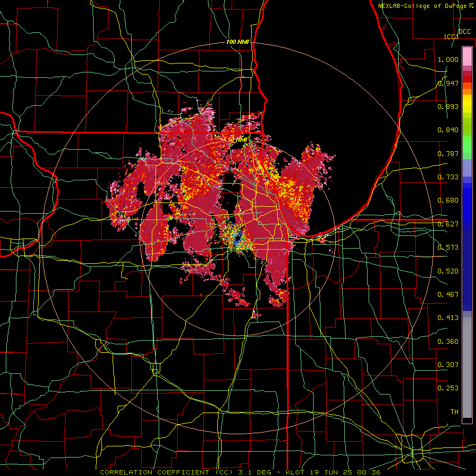Viewport: 476px width, 476px height.
Task: Click the 0.893 scale value
Action: [x=448, y=106]
